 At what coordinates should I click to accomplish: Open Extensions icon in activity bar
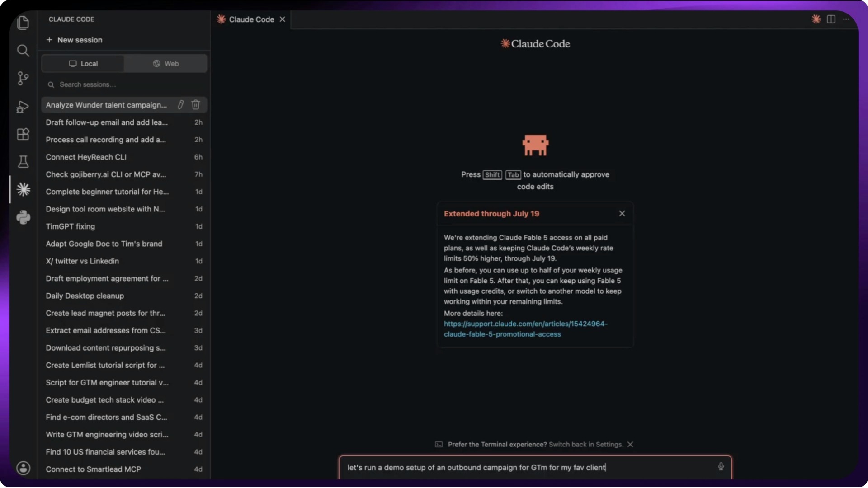click(x=23, y=134)
